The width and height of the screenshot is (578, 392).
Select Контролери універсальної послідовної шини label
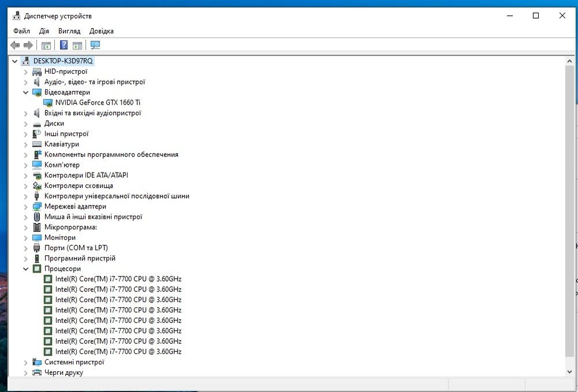pyautogui.click(x=117, y=196)
